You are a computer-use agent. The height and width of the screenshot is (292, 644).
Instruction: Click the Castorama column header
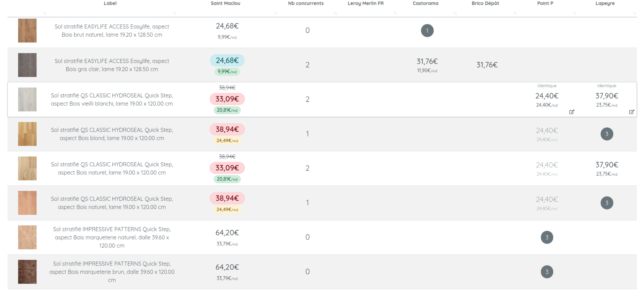click(425, 3)
